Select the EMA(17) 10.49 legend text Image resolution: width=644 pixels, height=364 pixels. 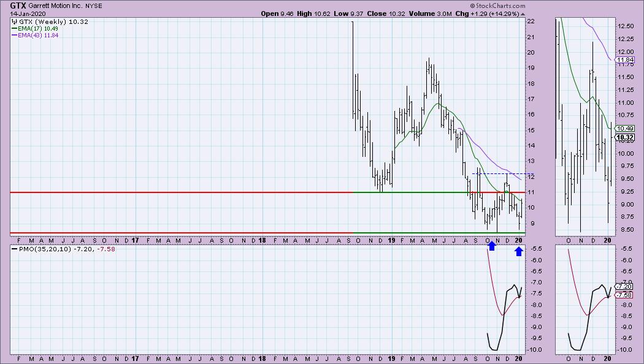[x=38, y=29]
